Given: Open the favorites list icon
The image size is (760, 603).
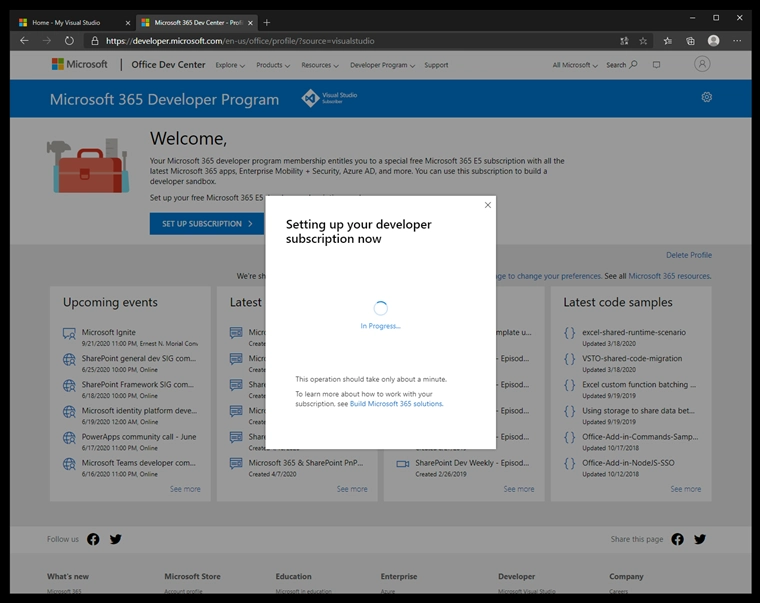Looking at the screenshot, I should (668, 41).
